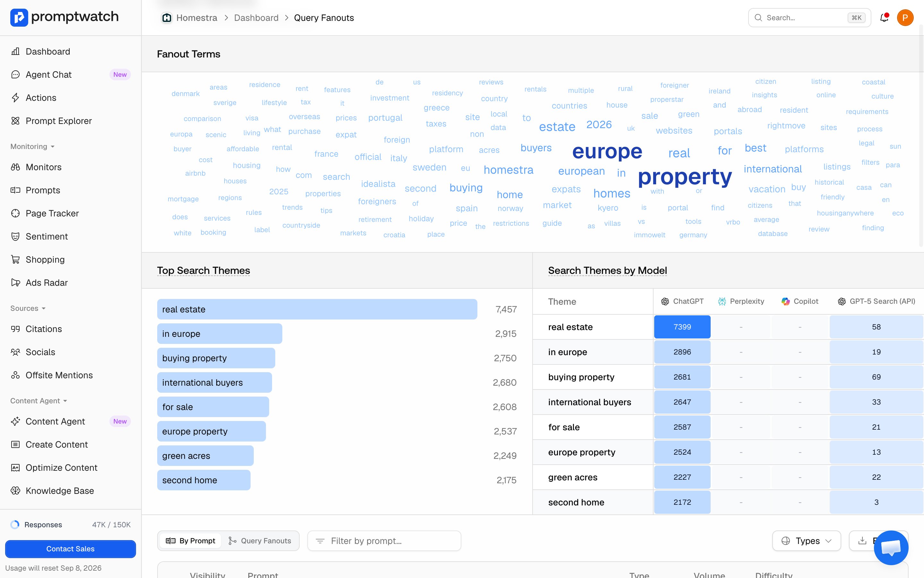Click GPT-5 value 69 for buying property
This screenshot has height=578, width=924.
(876, 377)
